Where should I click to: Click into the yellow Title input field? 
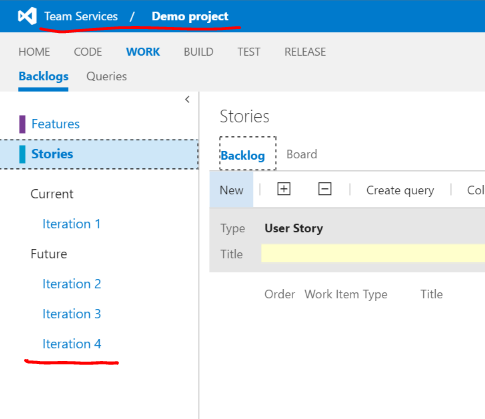pyautogui.click(x=373, y=253)
